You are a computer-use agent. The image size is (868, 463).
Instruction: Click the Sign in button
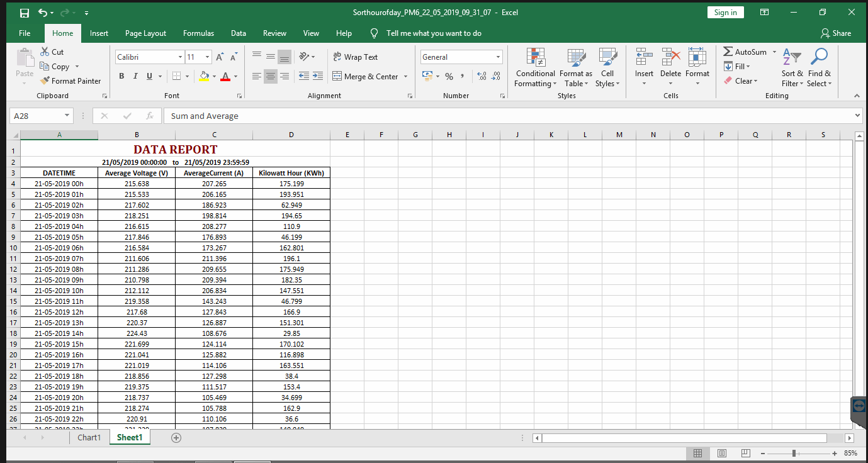725,13
